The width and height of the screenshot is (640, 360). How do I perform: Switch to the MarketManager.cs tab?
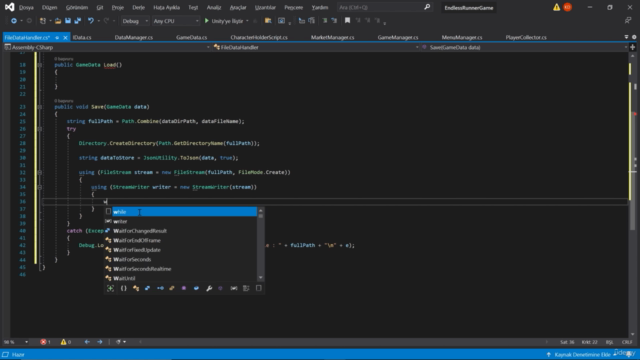[x=333, y=37]
